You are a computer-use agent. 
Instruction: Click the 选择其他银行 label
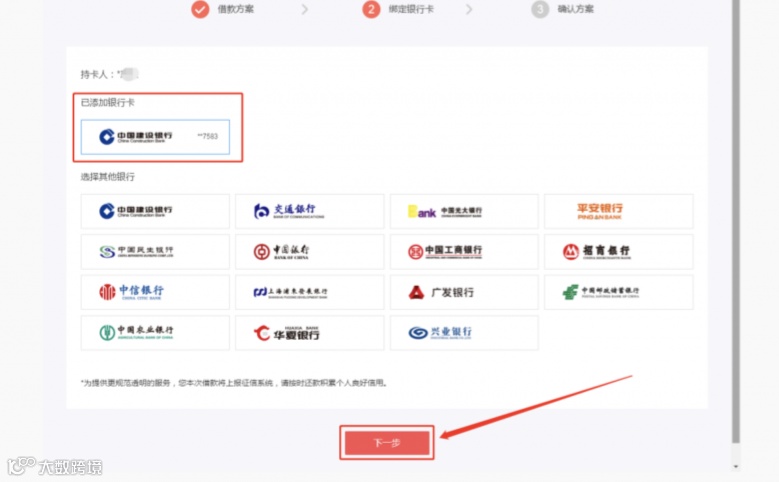[108, 177]
